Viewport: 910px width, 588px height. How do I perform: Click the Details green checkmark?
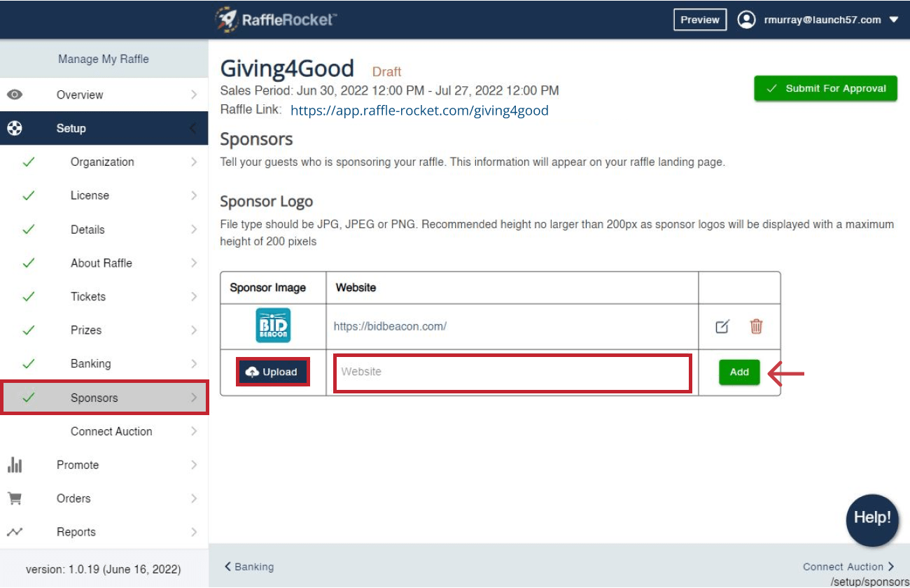tap(29, 230)
